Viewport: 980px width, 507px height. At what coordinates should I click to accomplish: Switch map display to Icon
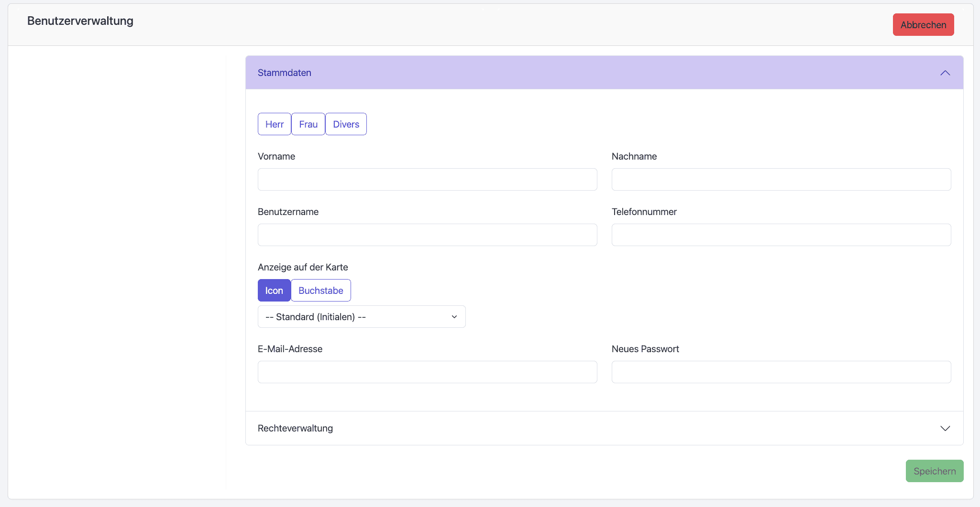click(274, 291)
